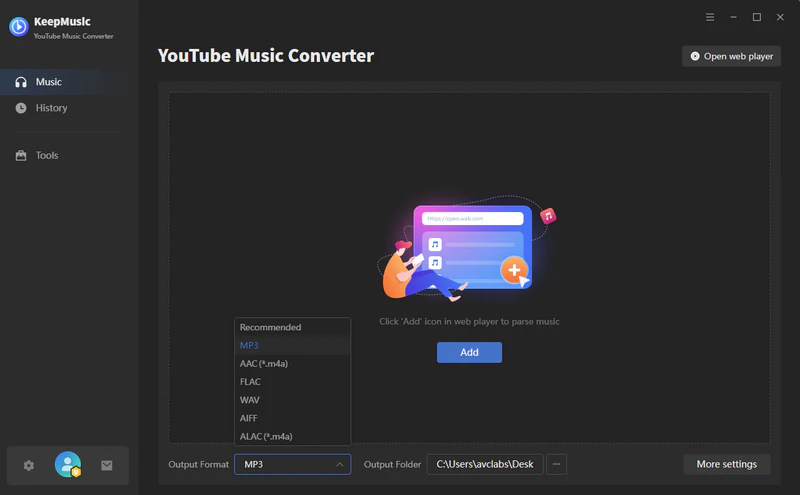The image size is (800, 495).
Task: Click the KeepMusic logo icon
Action: 18,27
